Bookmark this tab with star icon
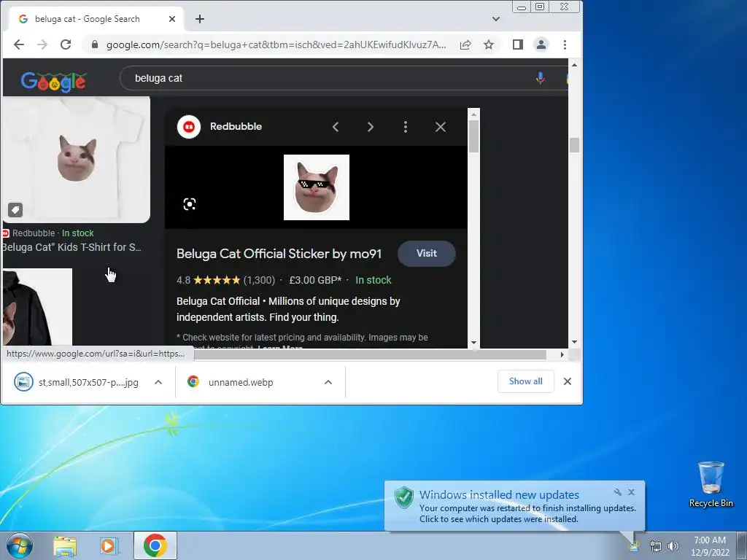This screenshot has height=560, width=747. (x=489, y=44)
